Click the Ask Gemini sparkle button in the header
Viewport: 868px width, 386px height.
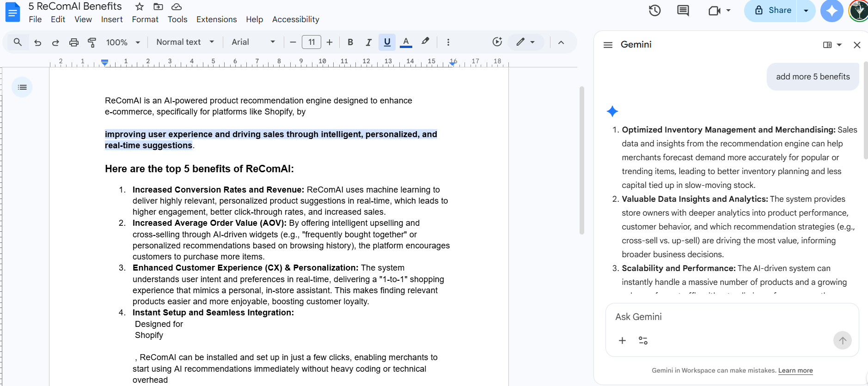coord(832,11)
